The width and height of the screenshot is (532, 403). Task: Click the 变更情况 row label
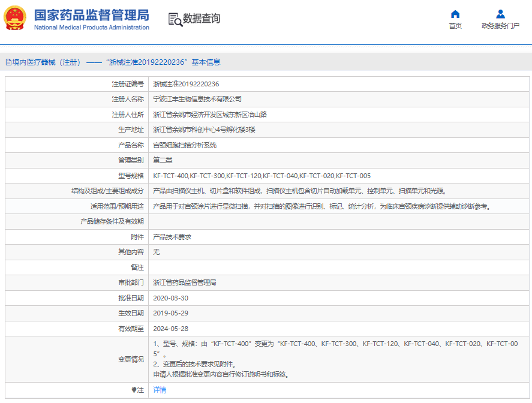tap(131, 359)
